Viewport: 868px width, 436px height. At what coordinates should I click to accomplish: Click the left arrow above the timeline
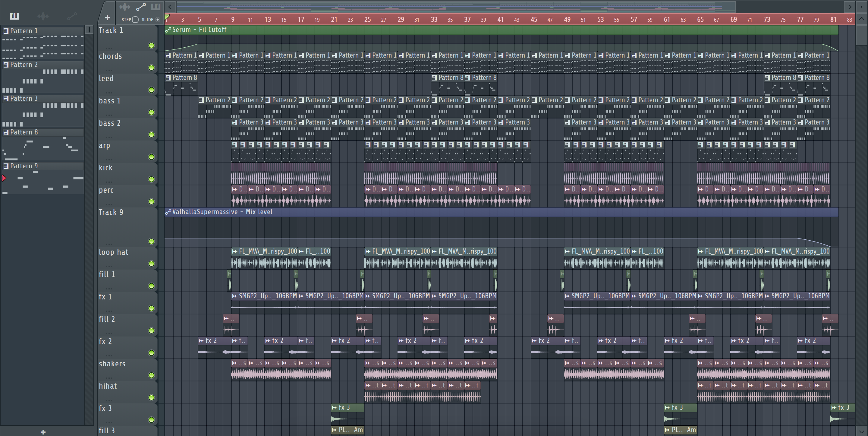170,7
